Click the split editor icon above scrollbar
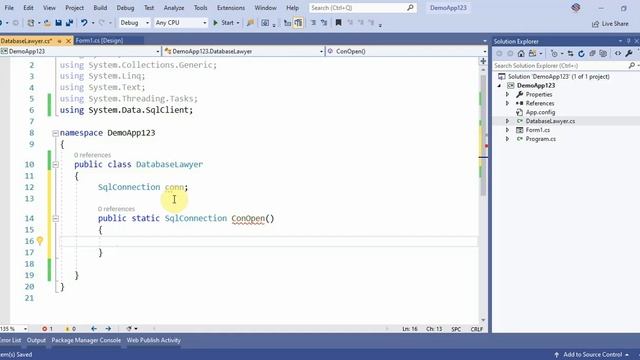The image size is (640, 360). coord(483,61)
